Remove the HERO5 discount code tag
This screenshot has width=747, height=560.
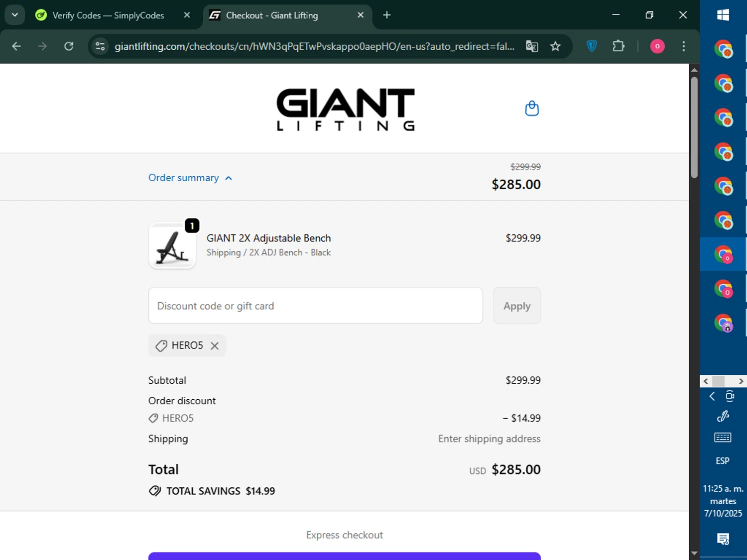(x=215, y=345)
